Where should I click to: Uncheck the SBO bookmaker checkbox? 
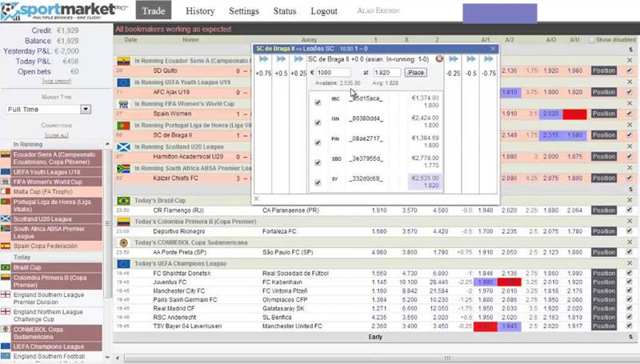point(318,162)
